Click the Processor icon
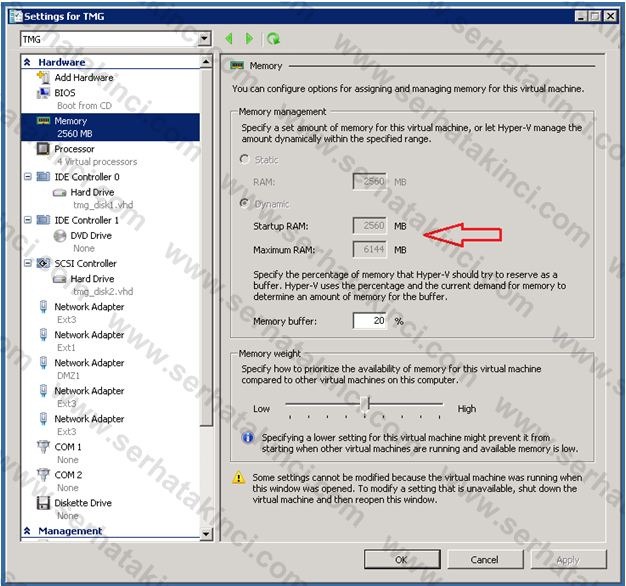626x586 pixels. click(43, 148)
